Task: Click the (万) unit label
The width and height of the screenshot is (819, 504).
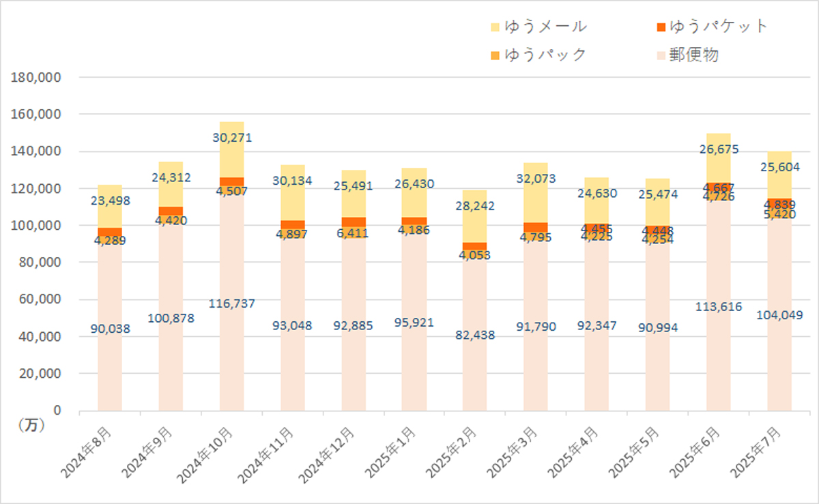Action: click(28, 425)
